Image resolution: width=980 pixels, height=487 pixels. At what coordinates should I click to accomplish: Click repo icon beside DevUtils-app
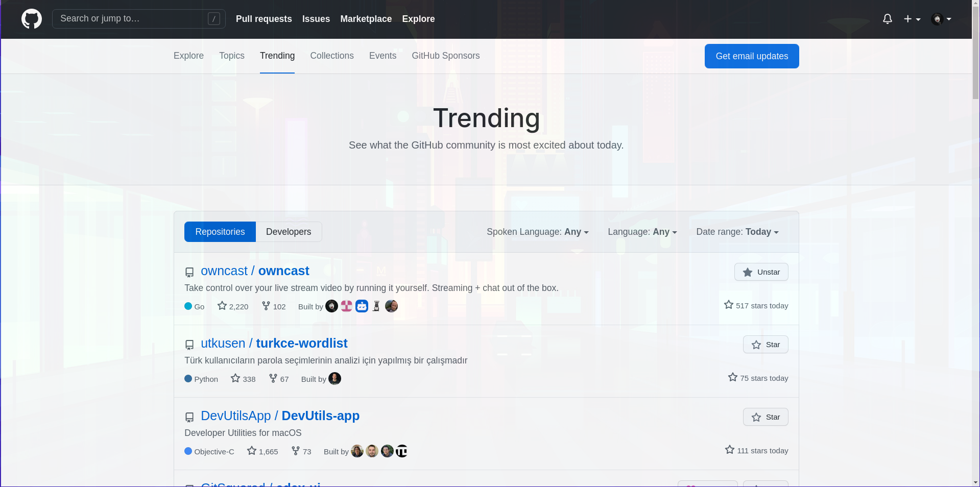189,418
